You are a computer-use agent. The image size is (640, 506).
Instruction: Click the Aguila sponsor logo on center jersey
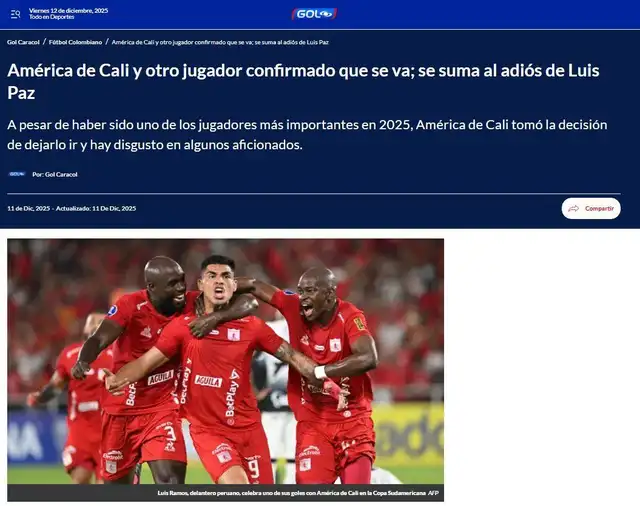coord(208,381)
